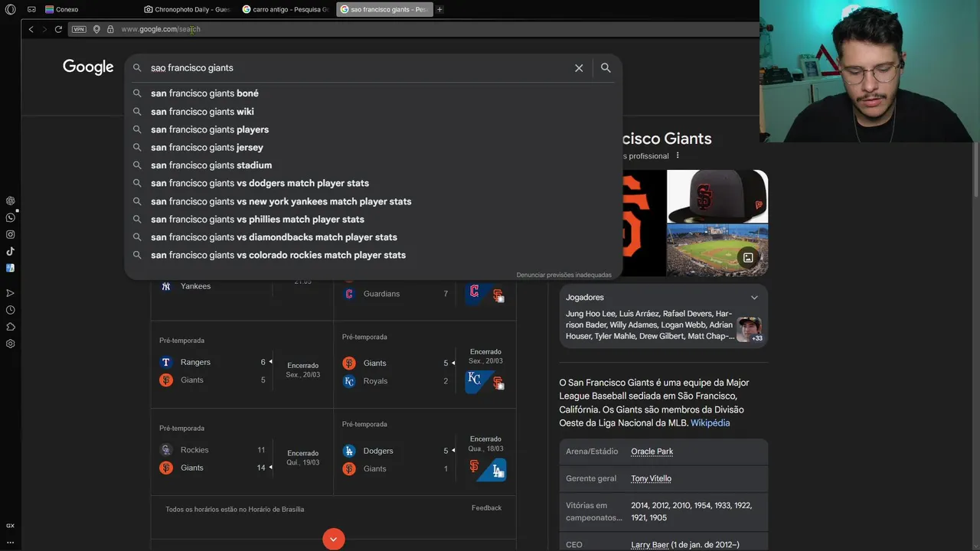Click the Google logo
980x551 pixels.
88,67
